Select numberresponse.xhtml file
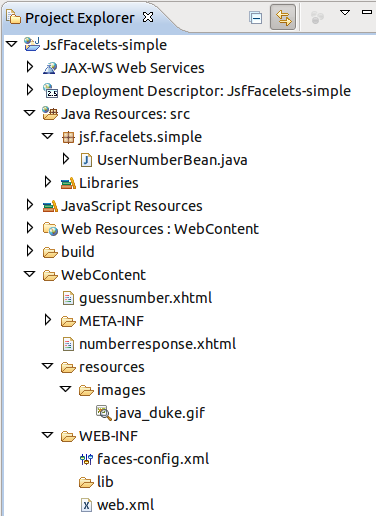Viewport: 376px width, 516px height. point(158,344)
